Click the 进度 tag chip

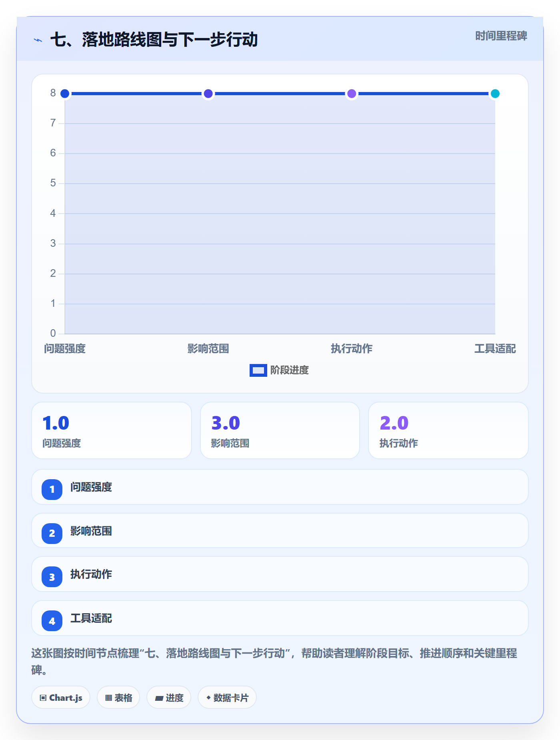click(169, 698)
